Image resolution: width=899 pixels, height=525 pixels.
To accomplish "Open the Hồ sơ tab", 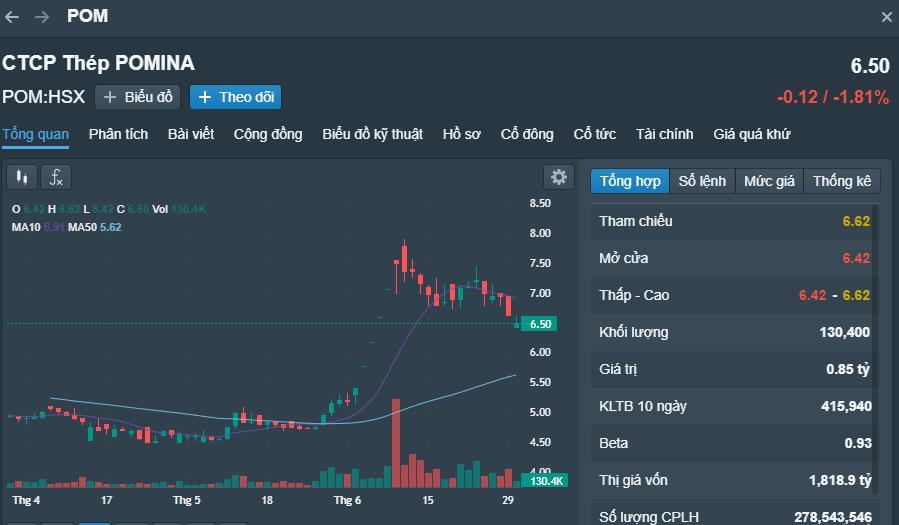I will (462, 134).
